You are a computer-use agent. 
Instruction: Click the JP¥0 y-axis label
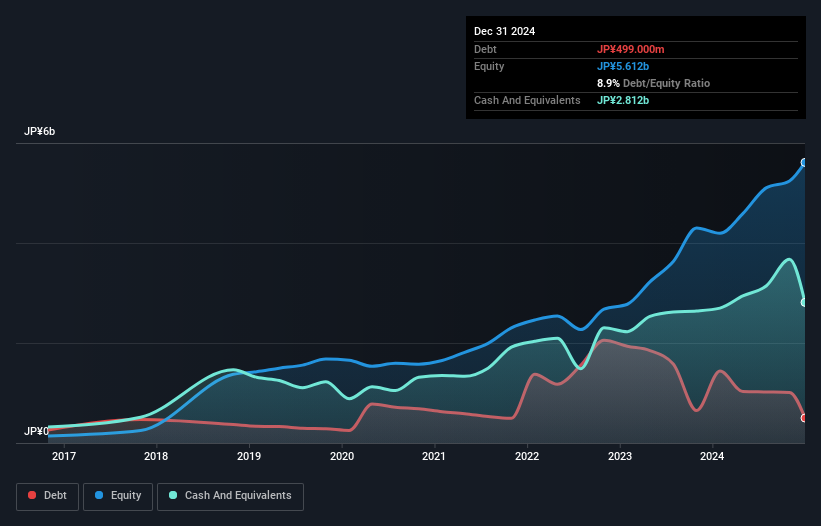pos(36,431)
